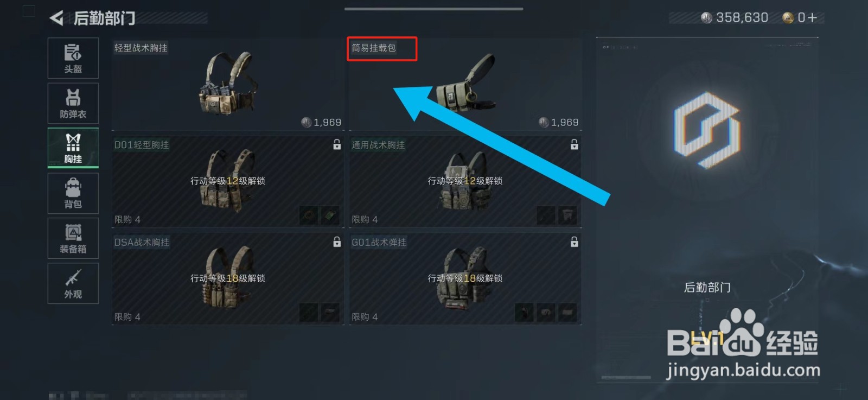The width and height of the screenshot is (868, 400).
Task: Click the 简易挂载包 pouch image
Action: (466, 83)
